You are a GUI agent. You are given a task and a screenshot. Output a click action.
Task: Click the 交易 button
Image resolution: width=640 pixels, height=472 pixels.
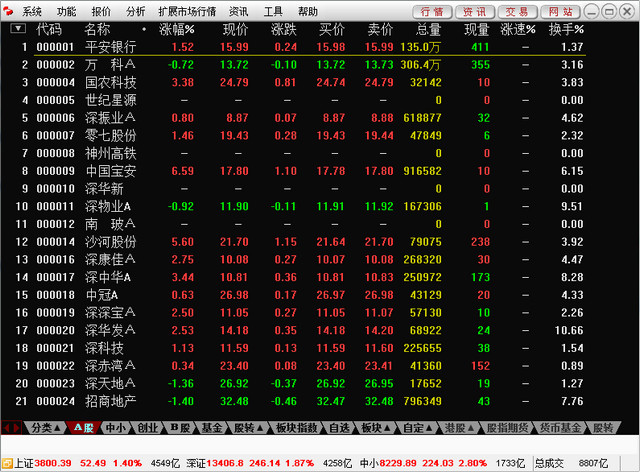pos(518,12)
